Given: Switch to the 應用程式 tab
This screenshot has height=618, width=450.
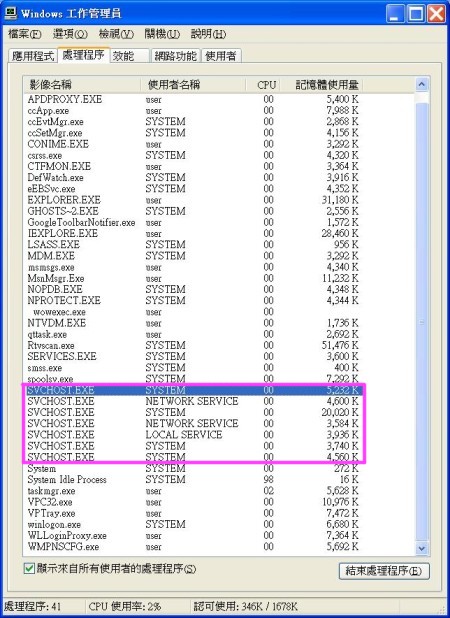Looking at the screenshot, I should coord(33,56).
